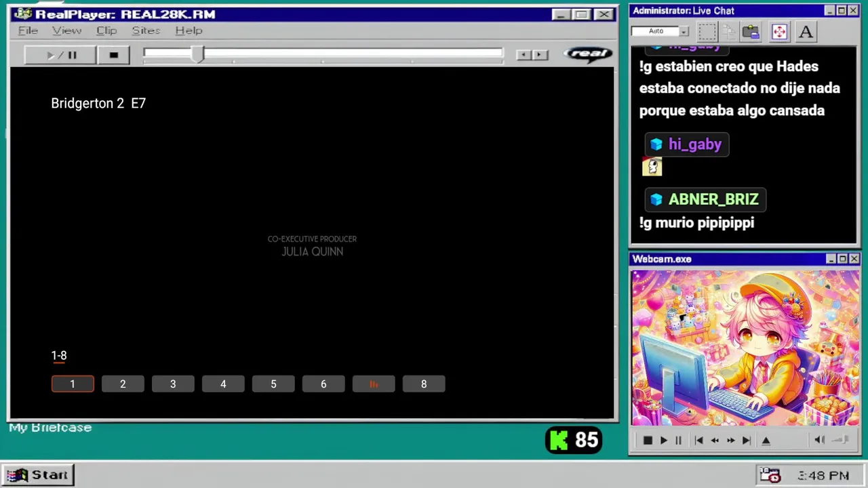The width and height of the screenshot is (868, 488).
Task: Open the View menu in RealPlayer
Action: tap(66, 30)
